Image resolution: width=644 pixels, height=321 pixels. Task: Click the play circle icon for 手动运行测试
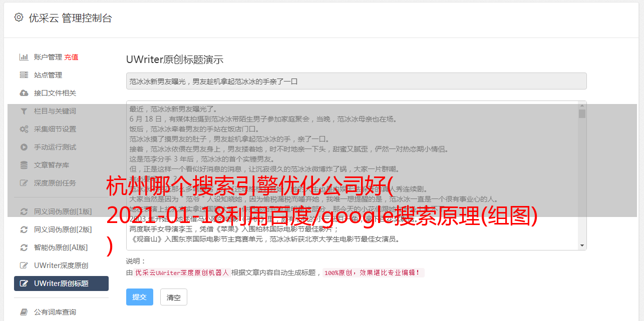point(24,147)
